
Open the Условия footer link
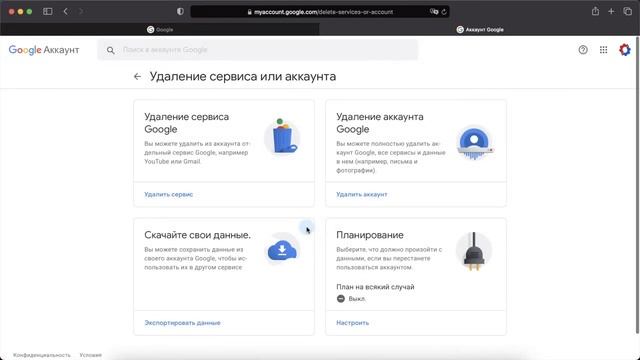(91, 355)
